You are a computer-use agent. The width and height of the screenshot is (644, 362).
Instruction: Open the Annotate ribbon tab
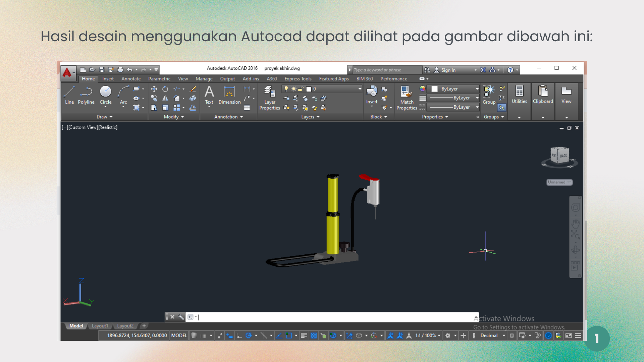131,79
